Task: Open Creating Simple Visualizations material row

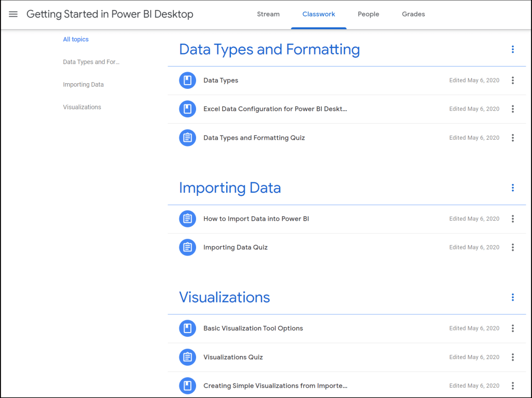Action: [275, 386]
